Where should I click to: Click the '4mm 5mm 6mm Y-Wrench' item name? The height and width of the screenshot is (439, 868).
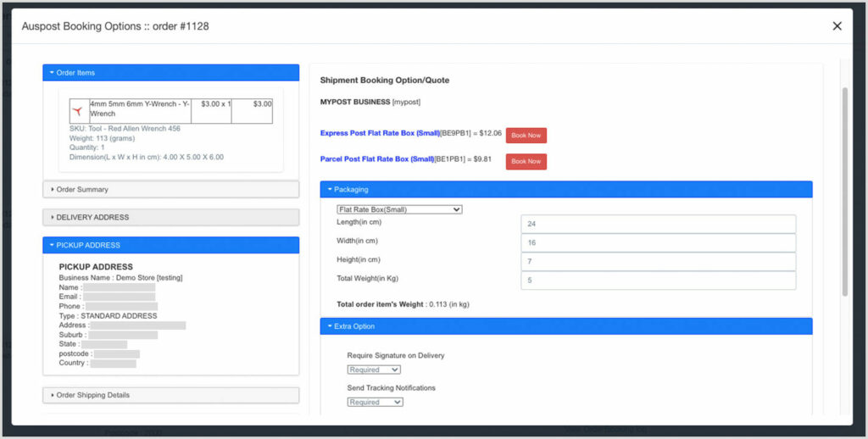click(140, 108)
